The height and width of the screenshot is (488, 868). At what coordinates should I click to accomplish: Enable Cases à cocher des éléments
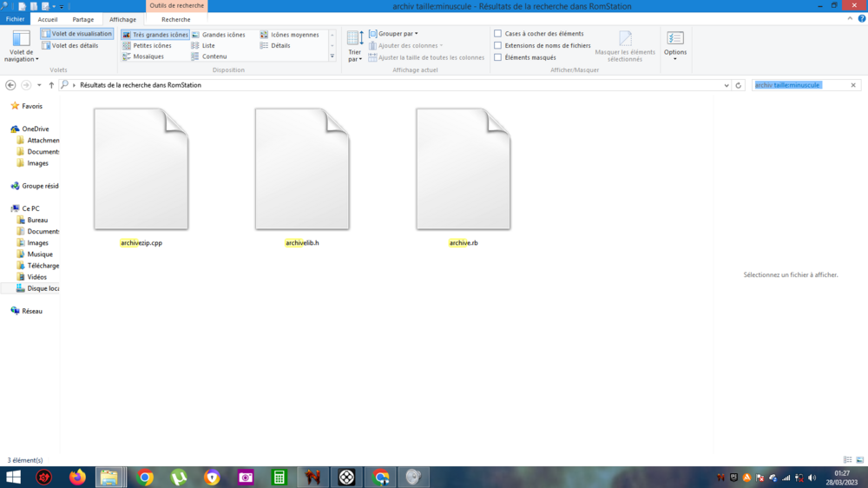click(497, 34)
